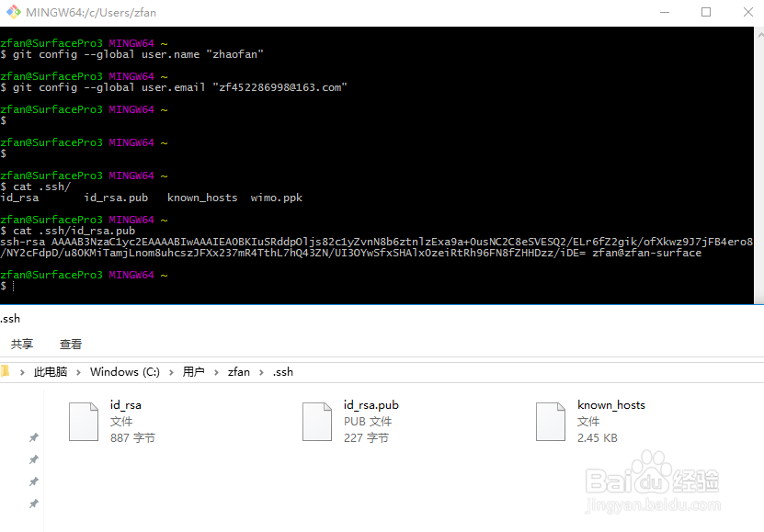Click known_hosts in terminal listing output
Screen dimensions: 764x532
(x=202, y=198)
